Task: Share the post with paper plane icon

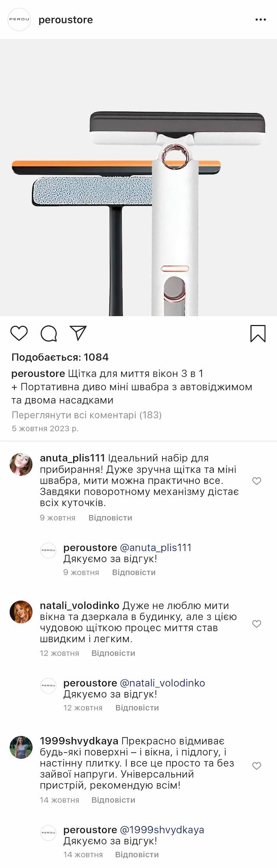Action: point(78,333)
